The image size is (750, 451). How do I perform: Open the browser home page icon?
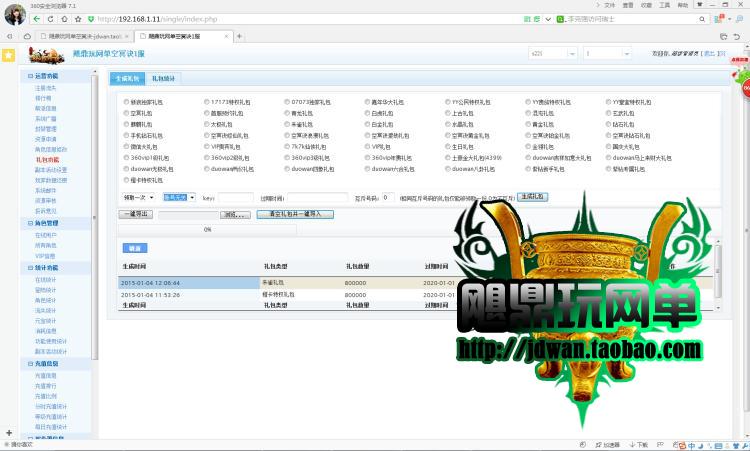pos(64,19)
